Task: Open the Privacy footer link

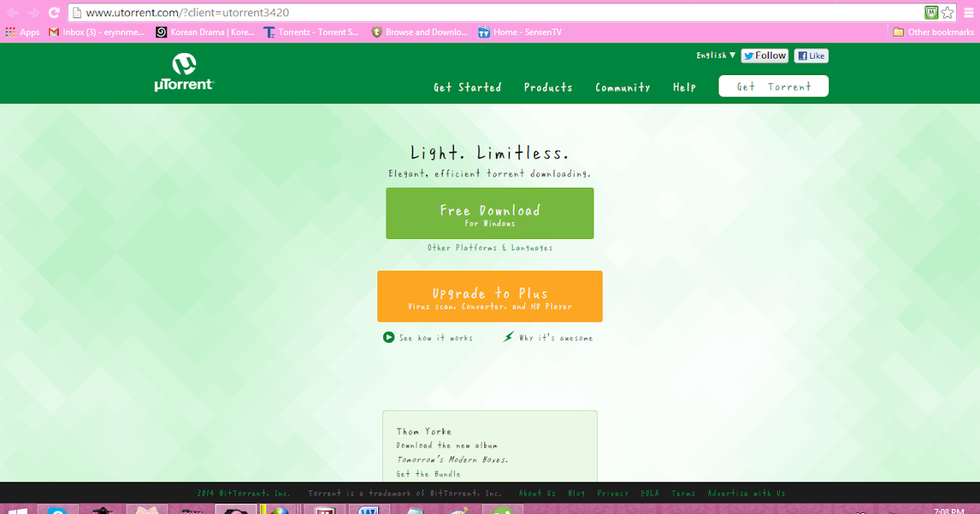Action: tap(613, 494)
